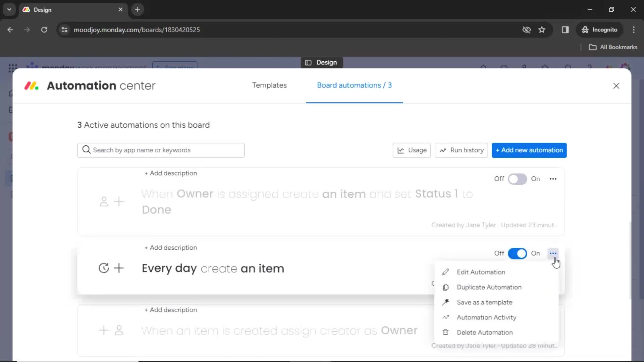Toggle the first automation Off to On
Screen dimensions: 644x362
(518, 179)
